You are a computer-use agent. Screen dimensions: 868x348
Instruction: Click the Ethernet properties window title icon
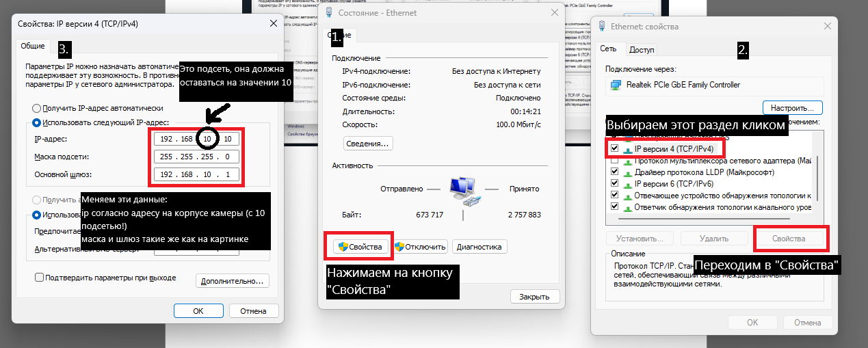(x=602, y=26)
